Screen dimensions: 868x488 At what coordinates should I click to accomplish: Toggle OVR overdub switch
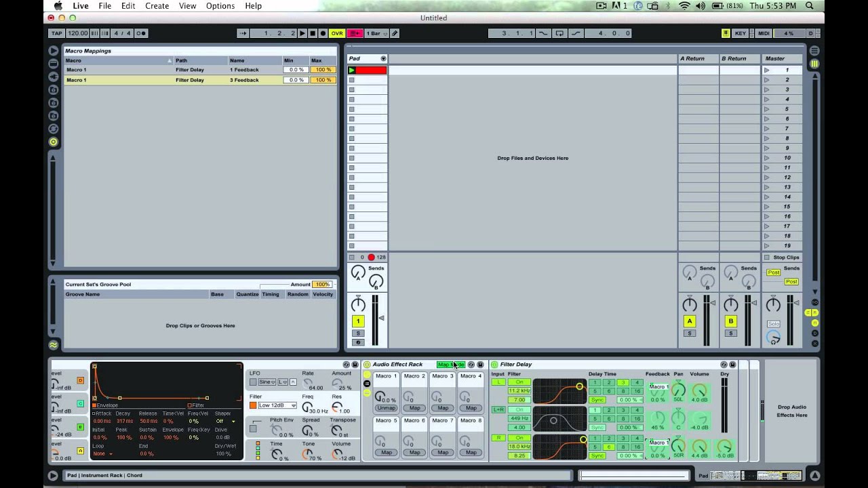coord(337,33)
